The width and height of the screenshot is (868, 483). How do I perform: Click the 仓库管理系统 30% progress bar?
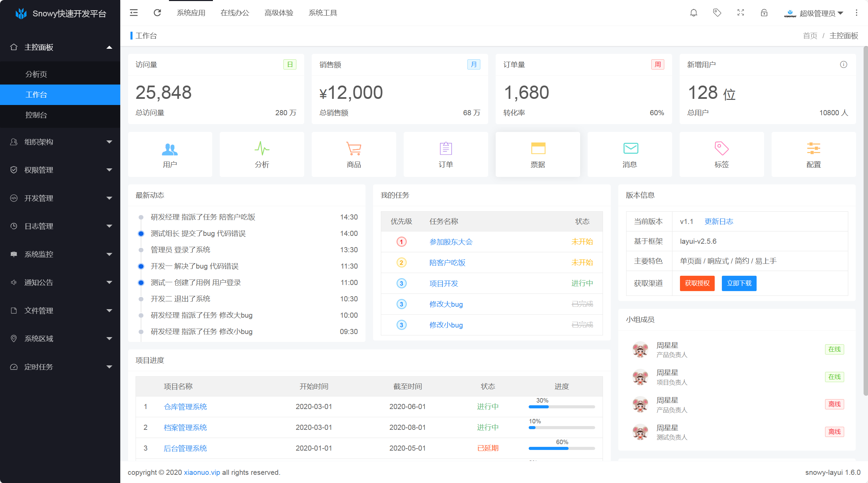[561, 407]
